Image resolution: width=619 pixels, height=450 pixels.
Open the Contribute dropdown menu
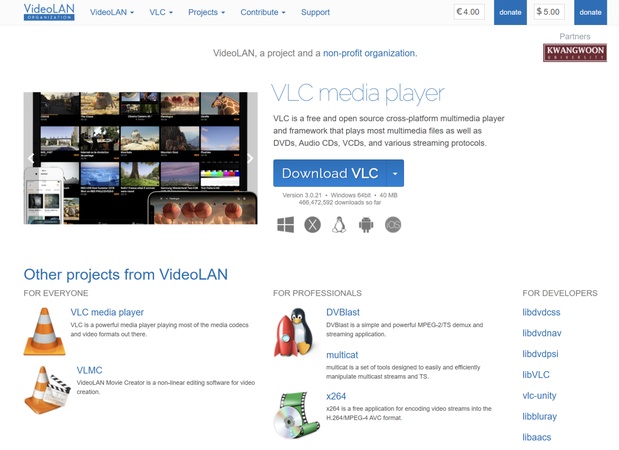pos(263,12)
